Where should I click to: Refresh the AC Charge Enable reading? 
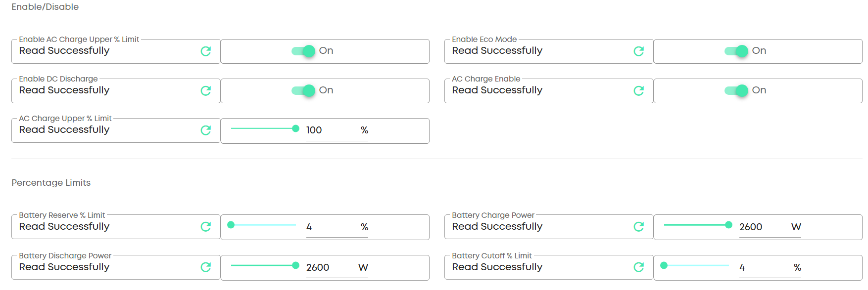(x=639, y=91)
